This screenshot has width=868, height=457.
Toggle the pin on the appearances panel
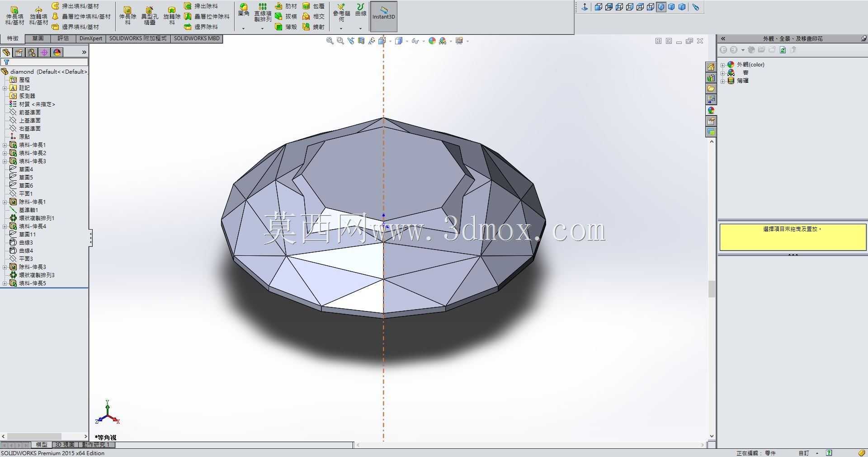tap(863, 39)
